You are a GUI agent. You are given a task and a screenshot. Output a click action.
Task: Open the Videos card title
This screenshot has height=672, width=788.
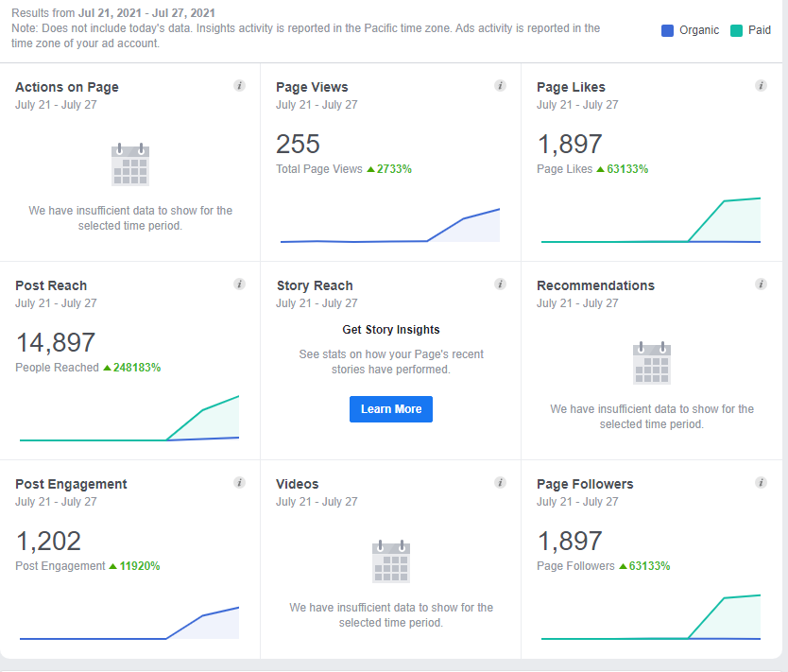tap(297, 484)
